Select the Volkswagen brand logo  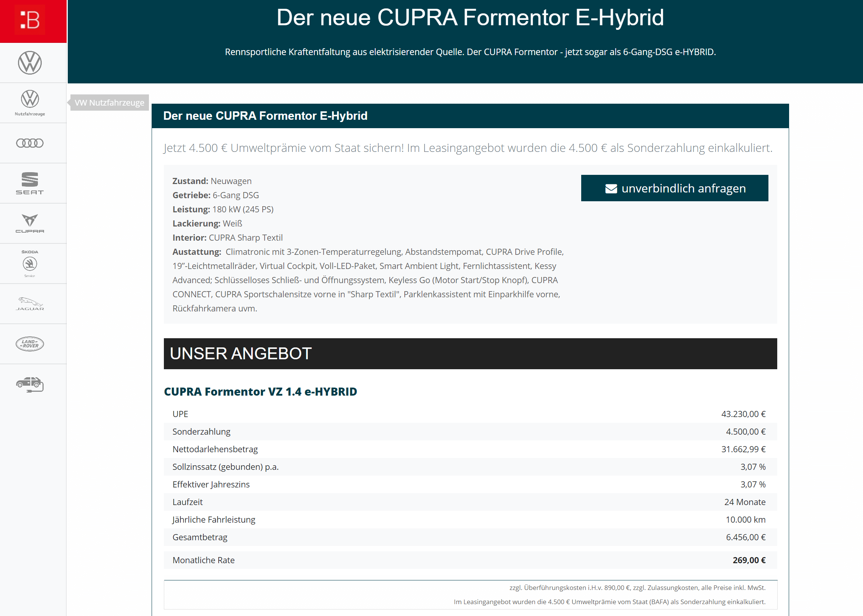click(30, 63)
